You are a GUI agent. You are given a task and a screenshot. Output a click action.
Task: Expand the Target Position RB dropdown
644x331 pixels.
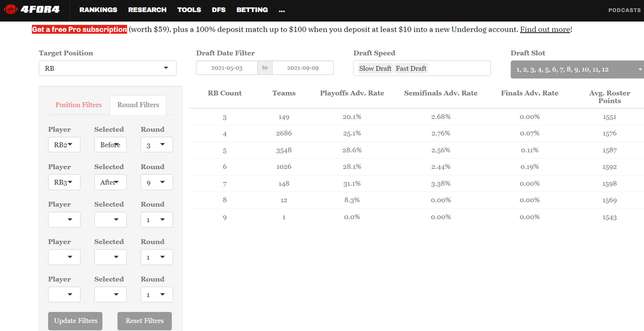[x=107, y=68]
